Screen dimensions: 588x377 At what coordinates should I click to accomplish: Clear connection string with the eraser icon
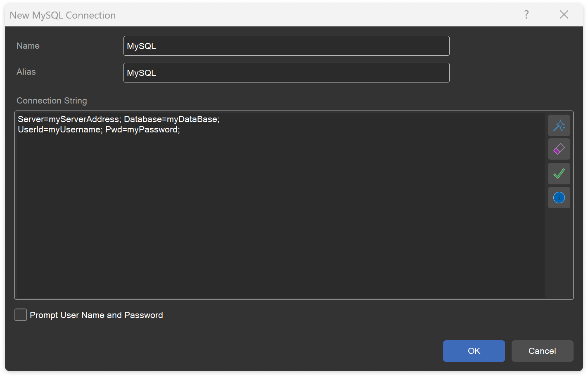tap(559, 149)
